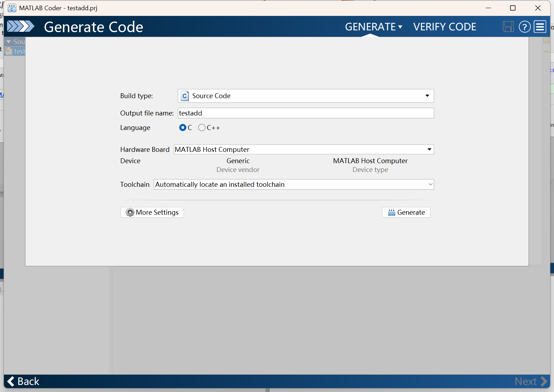Maximize the MATLAB Coder window
Viewport: 554px width, 392px height.
[513, 8]
